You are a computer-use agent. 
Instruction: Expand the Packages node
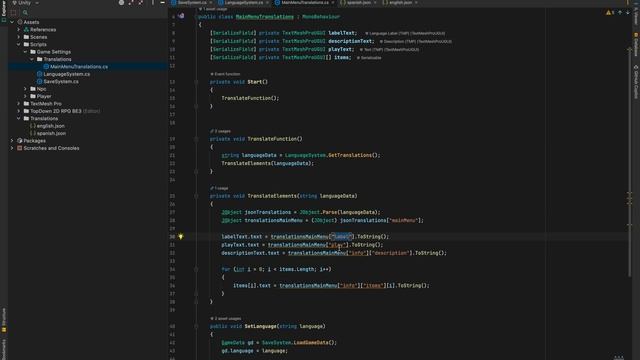12,141
